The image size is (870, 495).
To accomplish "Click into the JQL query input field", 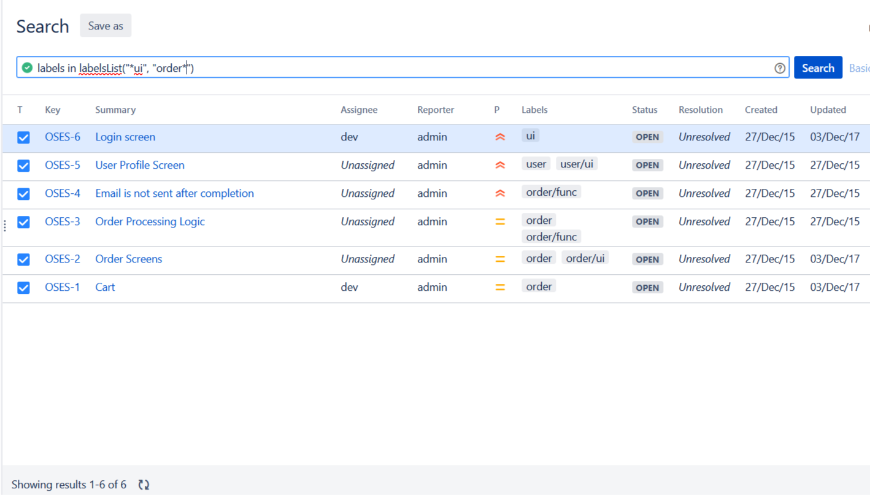I will (450, 68).
